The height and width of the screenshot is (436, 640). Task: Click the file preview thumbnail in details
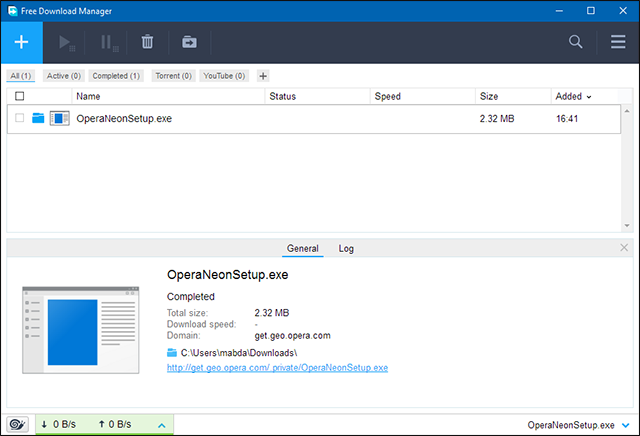pyautogui.click(x=81, y=330)
